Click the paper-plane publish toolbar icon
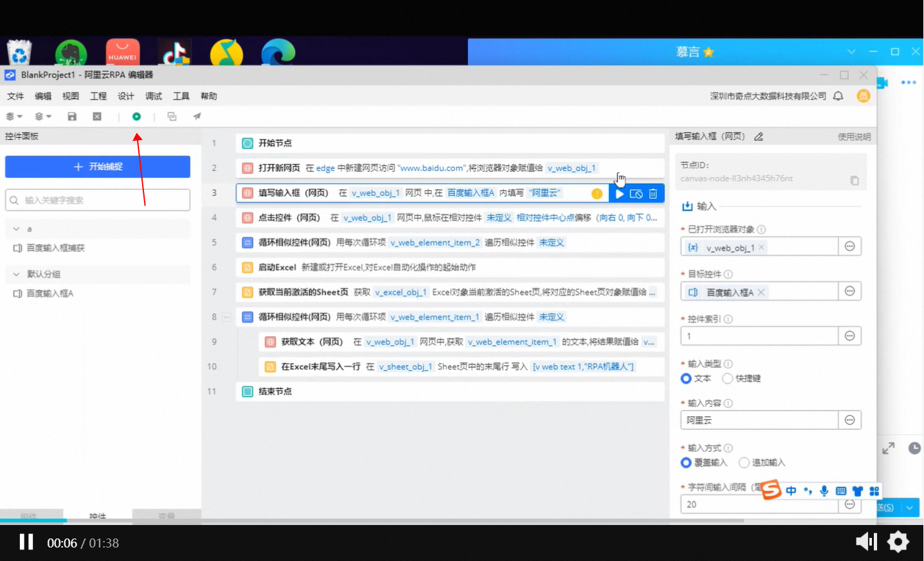The width and height of the screenshot is (924, 561). pos(197,116)
